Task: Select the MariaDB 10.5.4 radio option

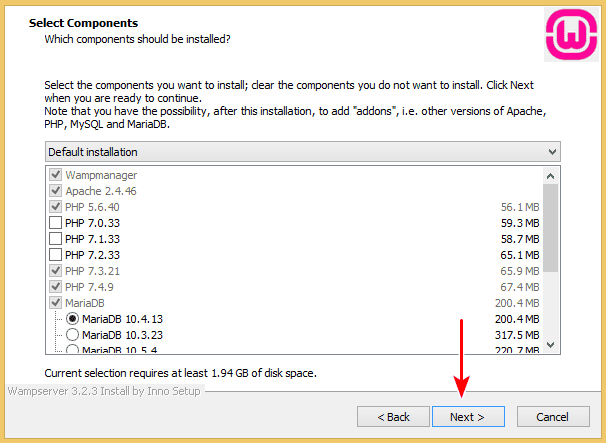Action: [x=72, y=350]
